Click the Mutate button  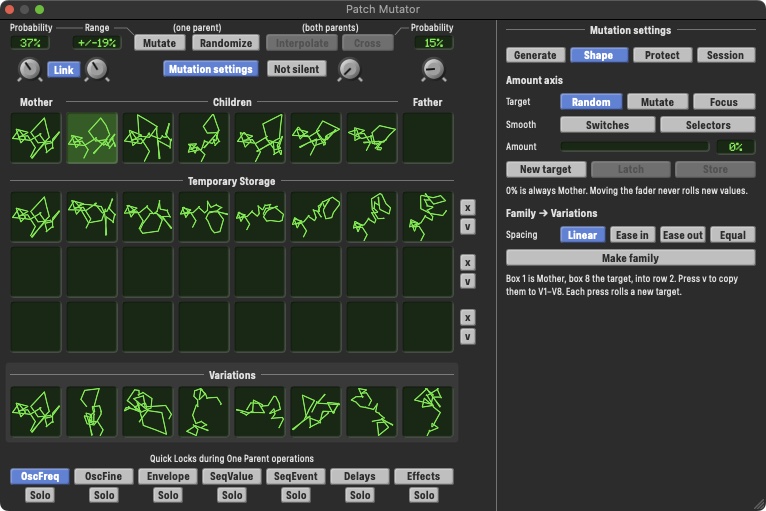tap(159, 43)
